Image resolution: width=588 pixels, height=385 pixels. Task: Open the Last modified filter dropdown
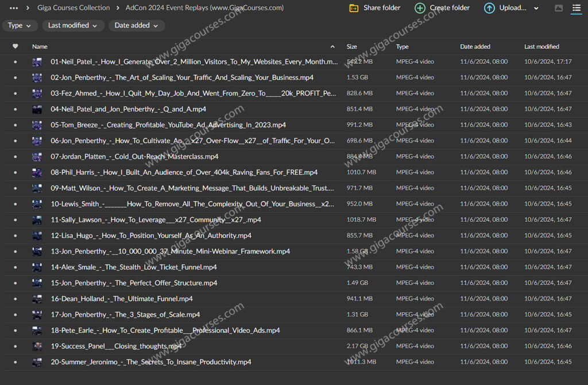(x=73, y=25)
